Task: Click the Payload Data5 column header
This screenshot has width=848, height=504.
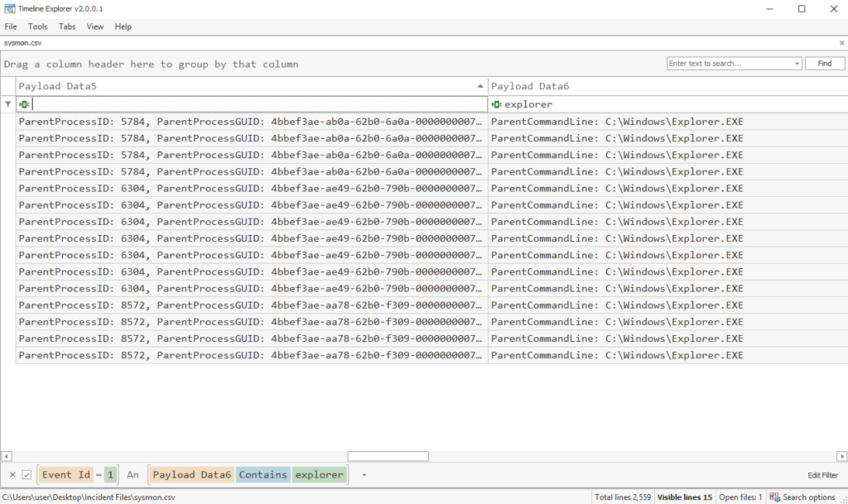Action: click(252, 86)
